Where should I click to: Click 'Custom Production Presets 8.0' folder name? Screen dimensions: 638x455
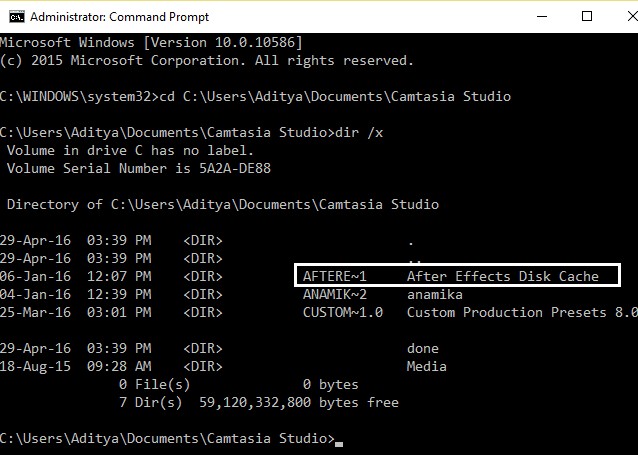[522, 312]
